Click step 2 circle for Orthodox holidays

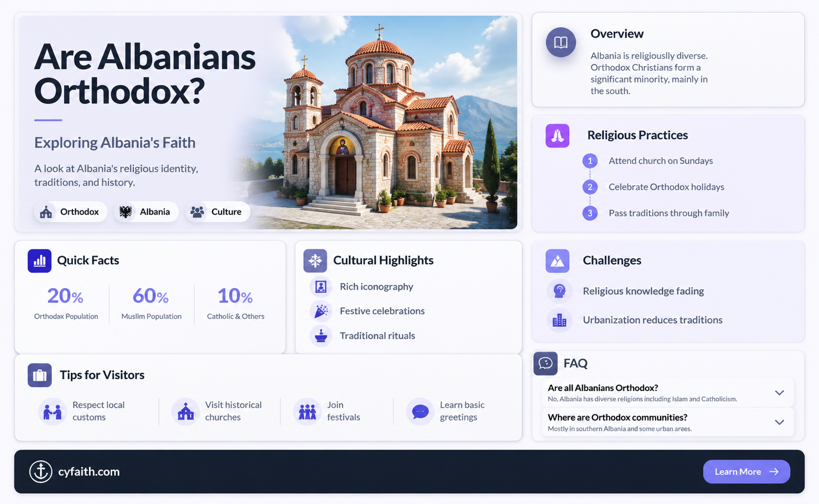pyautogui.click(x=590, y=187)
